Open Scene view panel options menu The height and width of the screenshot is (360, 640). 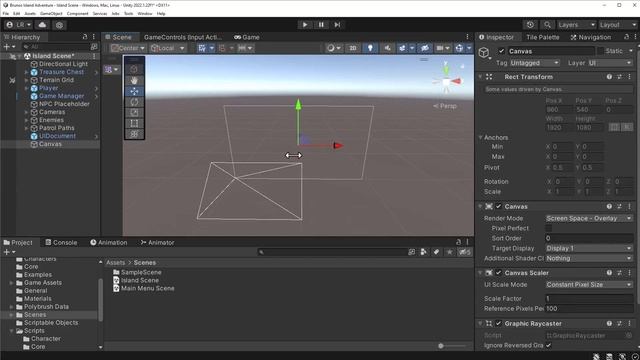[468, 37]
